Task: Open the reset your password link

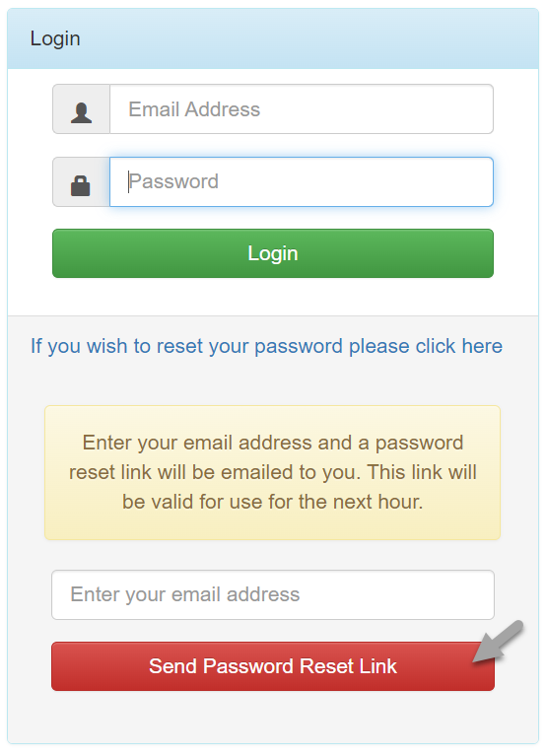Action: click(x=266, y=346)
